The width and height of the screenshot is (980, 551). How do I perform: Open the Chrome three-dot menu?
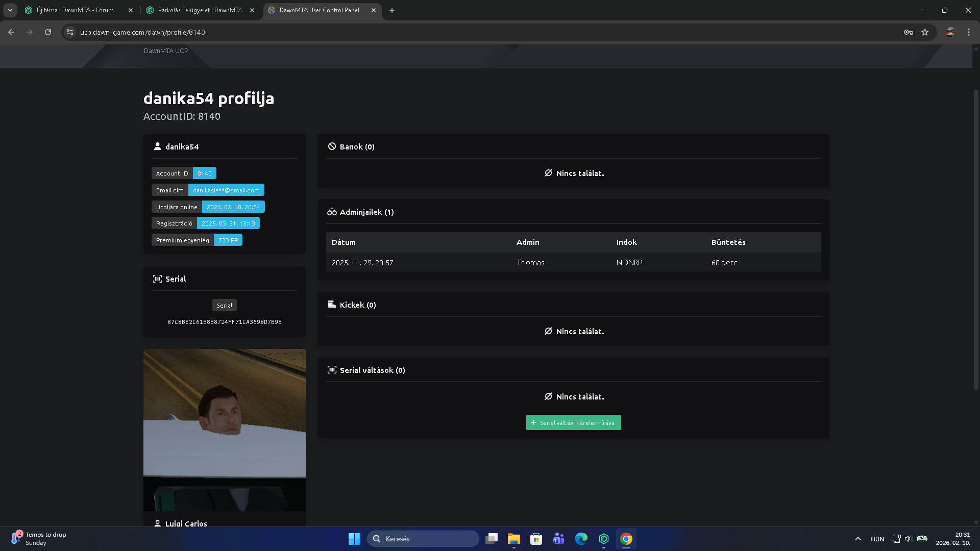pos(969,32)
